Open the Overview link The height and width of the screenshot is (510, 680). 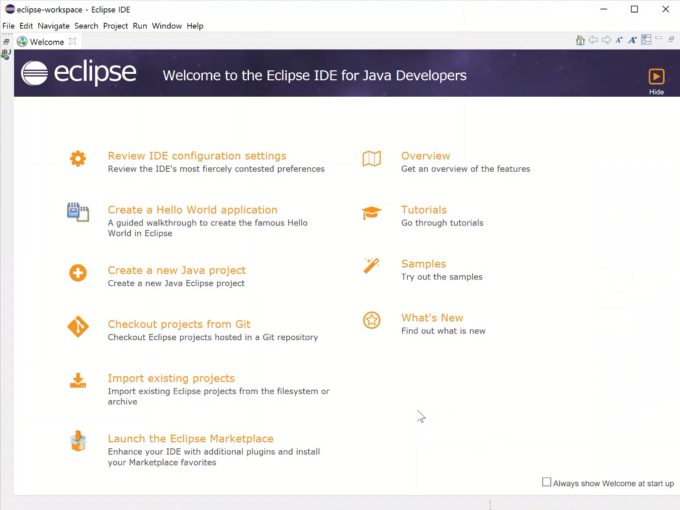point(425,156)
